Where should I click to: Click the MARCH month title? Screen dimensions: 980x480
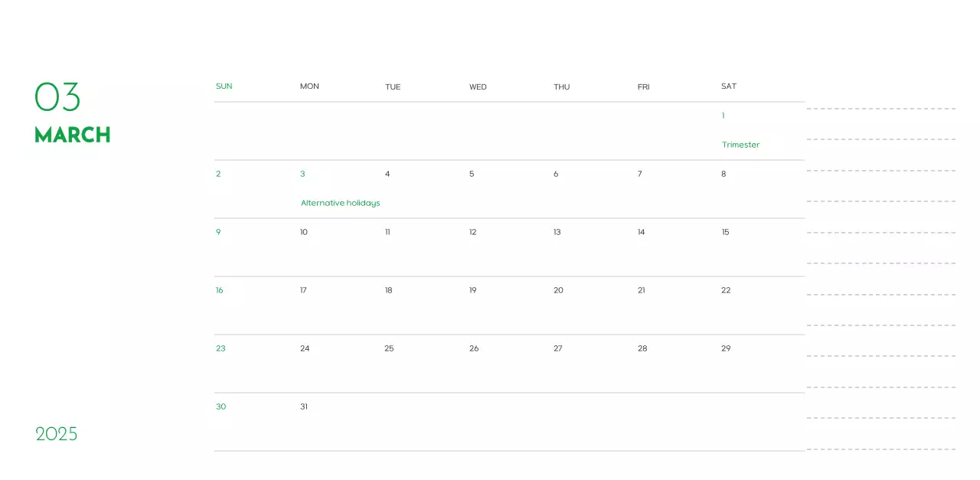(x=73, y=135)
